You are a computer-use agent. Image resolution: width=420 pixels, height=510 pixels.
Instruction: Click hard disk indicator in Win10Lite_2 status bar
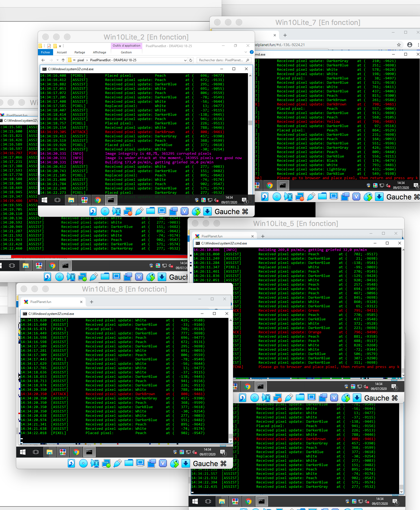pyautogui.click(x=93, y=211)
